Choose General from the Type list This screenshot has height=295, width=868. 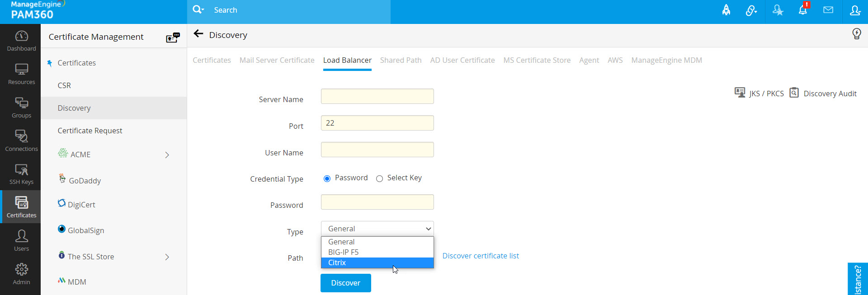pyautogui.click(x=377, y=242)
